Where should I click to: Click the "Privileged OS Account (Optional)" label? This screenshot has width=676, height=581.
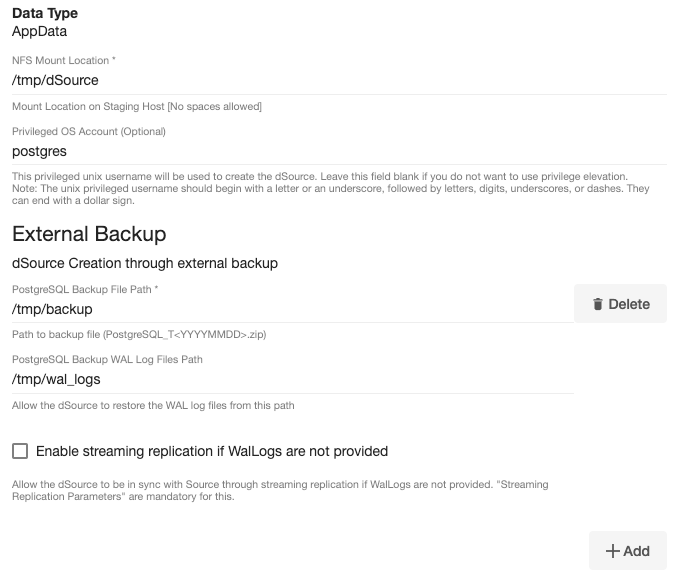click(x=89, y=131)
